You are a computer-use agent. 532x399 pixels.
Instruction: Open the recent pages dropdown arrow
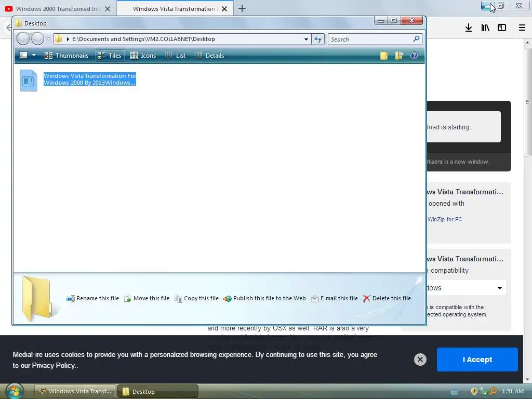coord(48,39)
